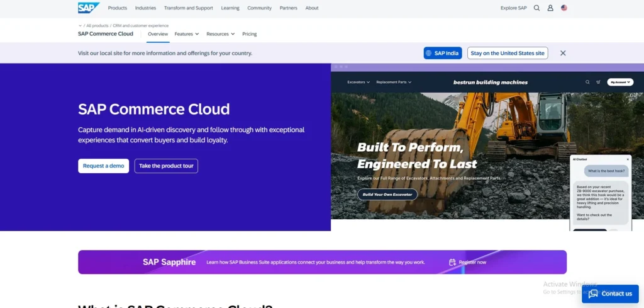
Task: Click 'What is the best hook?' chat message
Action: (606, 171)
